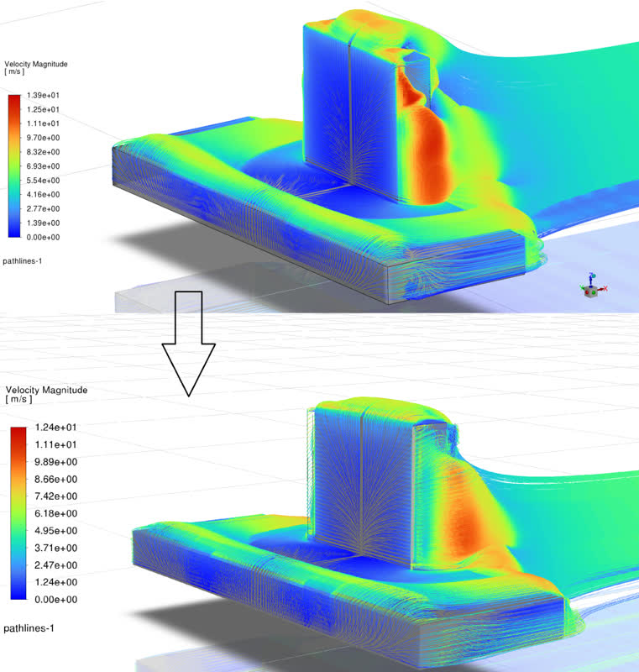
Task: Click the lower 'Velocity Magnitude' legend title
Action: 46,391
